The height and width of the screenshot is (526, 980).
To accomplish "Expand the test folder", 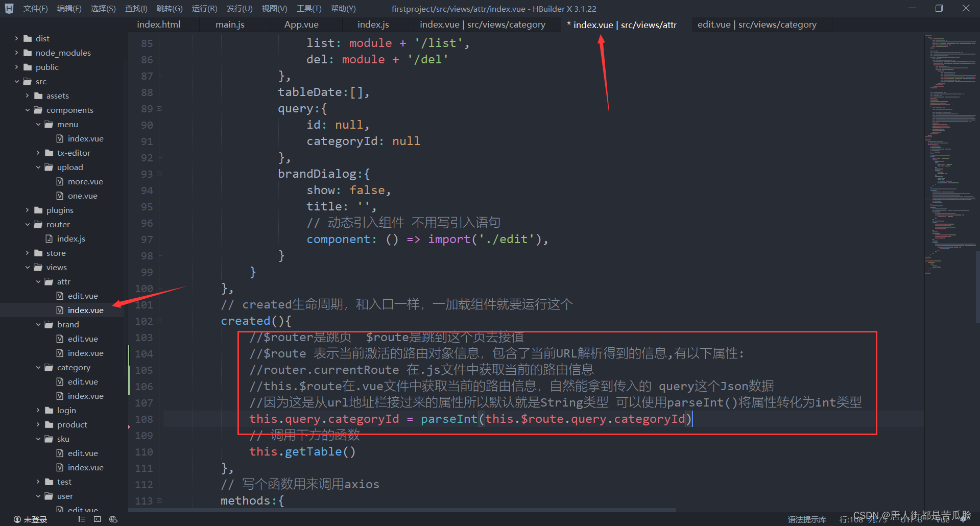I will click(38, 482).
